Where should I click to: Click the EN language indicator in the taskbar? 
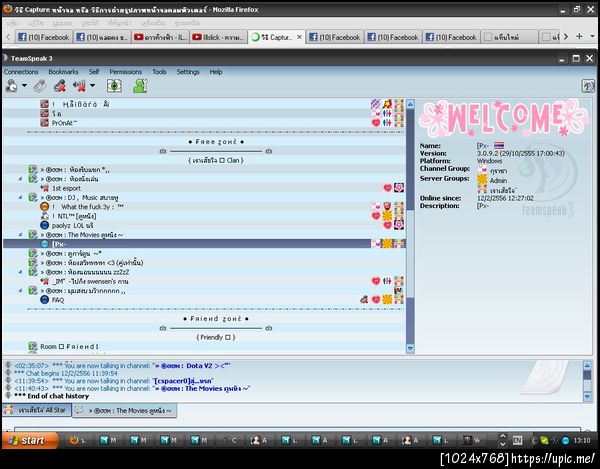click(517, 440)
